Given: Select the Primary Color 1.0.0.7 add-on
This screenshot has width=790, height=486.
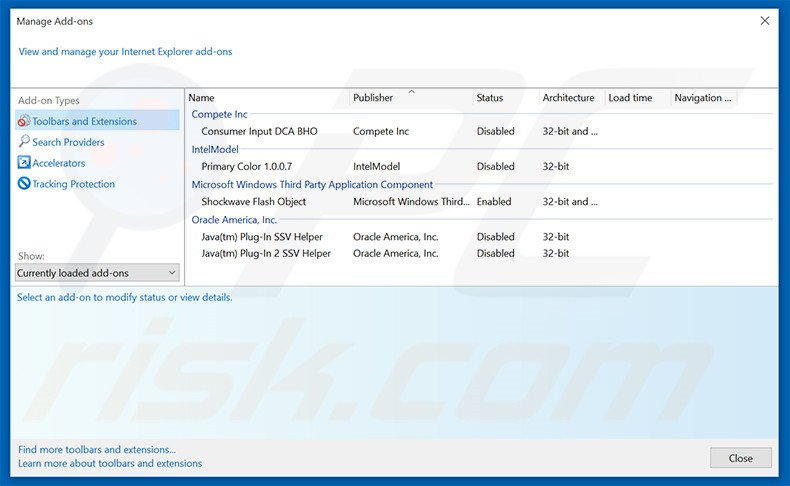Looking at the screenshot, I should coord(480,167).
